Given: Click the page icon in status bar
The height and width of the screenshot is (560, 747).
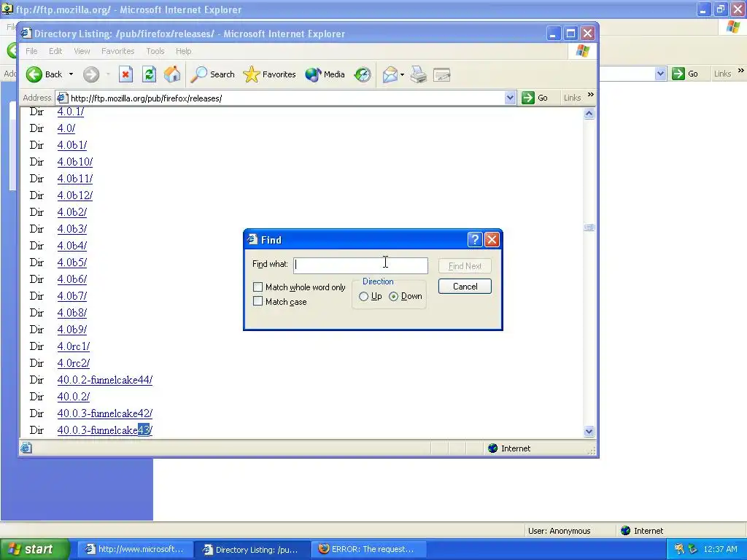Looking at the screenshot, I should click(x=26, y=448).
